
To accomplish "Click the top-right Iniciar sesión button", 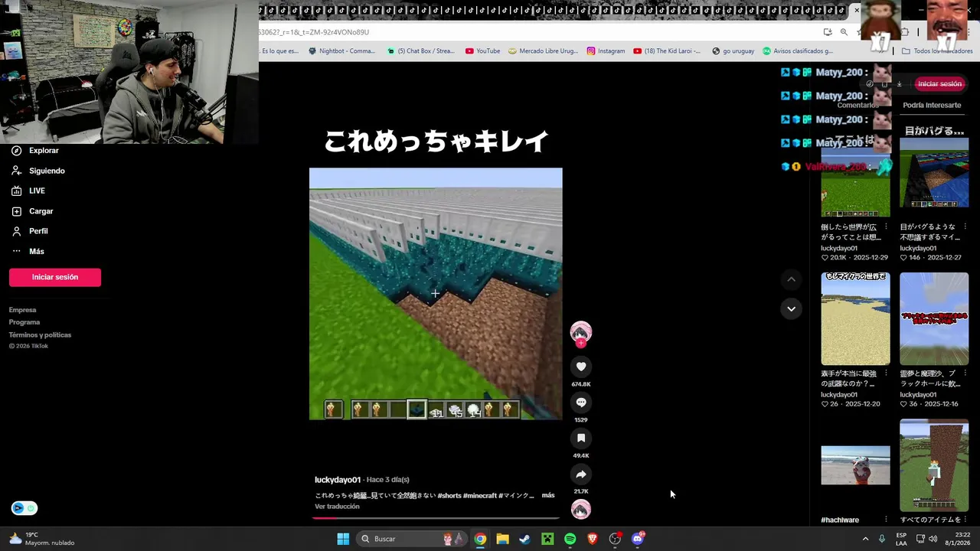I will tap(939, 83).
